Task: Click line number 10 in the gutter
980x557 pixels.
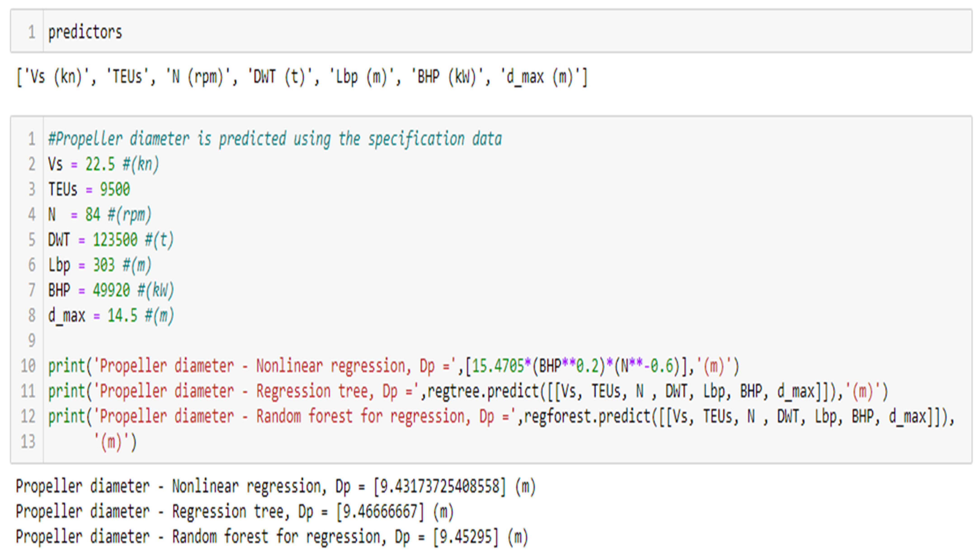Action: (28, 366)
